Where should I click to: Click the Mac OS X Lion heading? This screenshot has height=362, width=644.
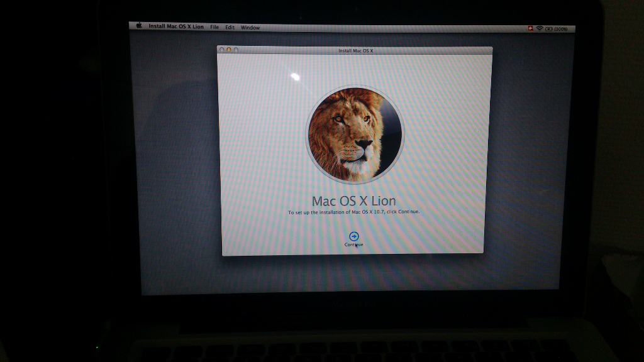click(353, 200)
